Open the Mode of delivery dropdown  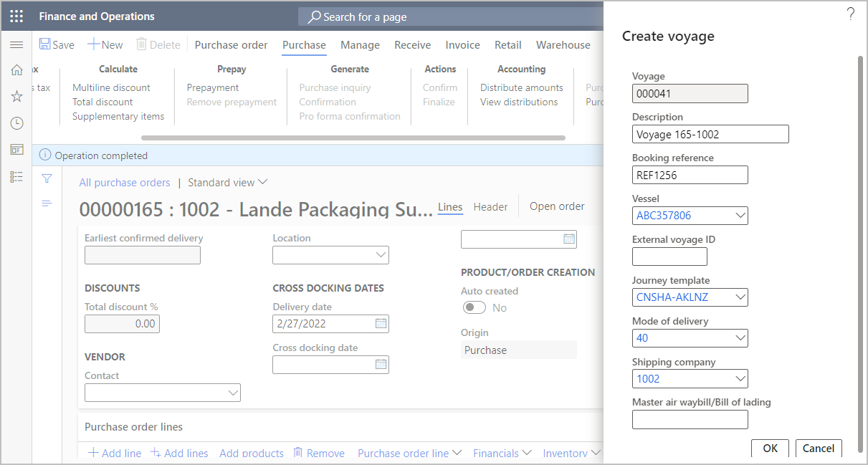coord(740,338)
